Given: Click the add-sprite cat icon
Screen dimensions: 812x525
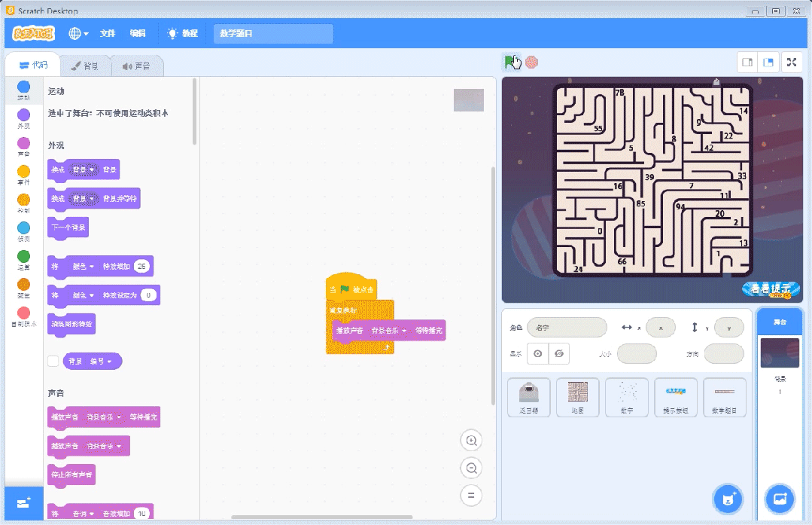Looking at the screenshot, I should tap(728, 499).
